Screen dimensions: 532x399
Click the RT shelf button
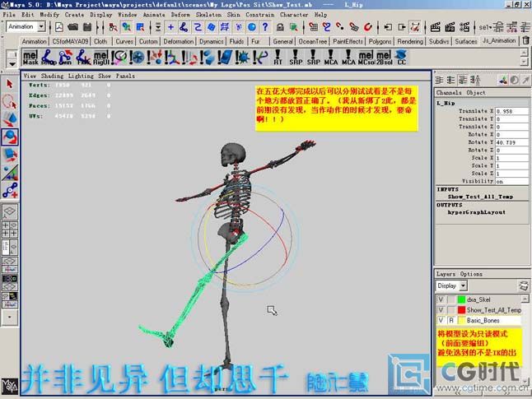(278, 58)
